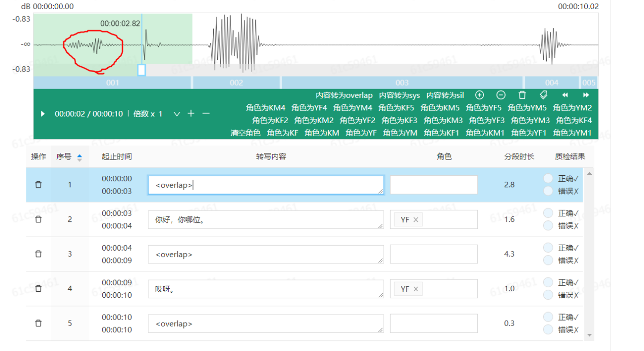Click the trash icon in green toolbar
Image resolution: width=644 pixels, height=351 pixels.
[522, 95]
